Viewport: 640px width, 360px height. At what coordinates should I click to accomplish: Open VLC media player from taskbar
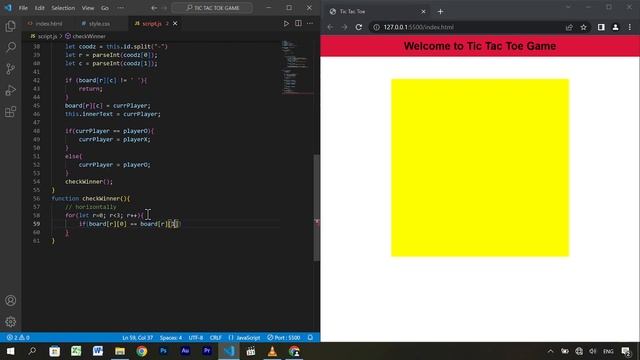(272, 351)
